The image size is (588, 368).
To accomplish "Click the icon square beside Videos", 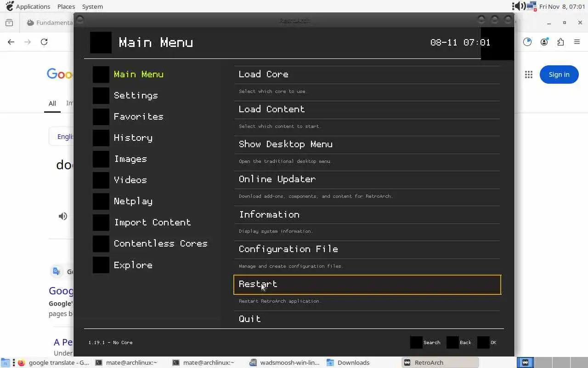I will [x=101, y=180].
